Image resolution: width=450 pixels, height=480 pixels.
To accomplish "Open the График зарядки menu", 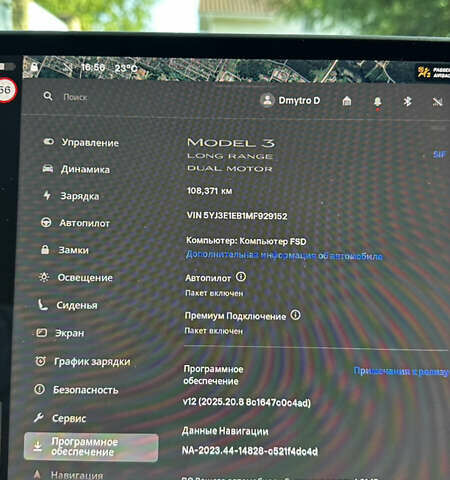I will click(x=82, y=361).
